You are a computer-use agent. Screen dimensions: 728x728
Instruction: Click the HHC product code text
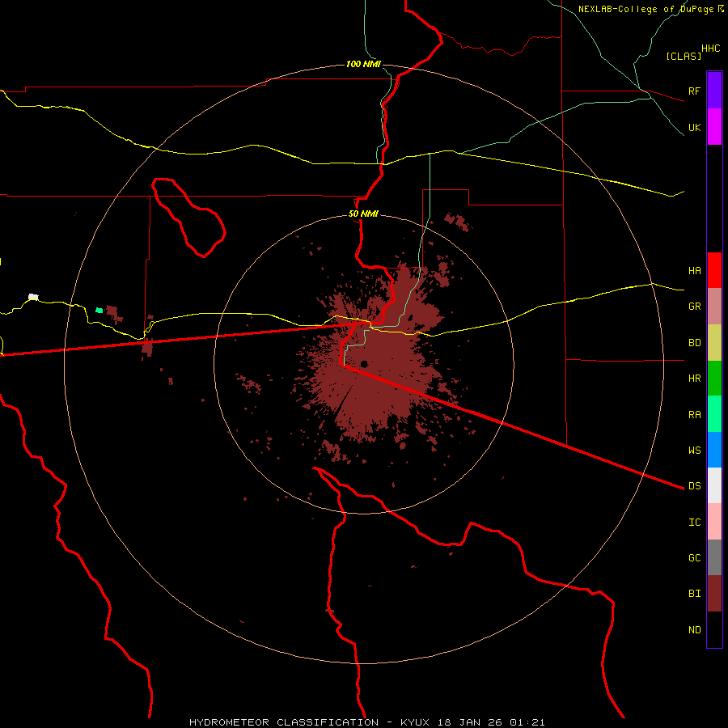point(711,49)
